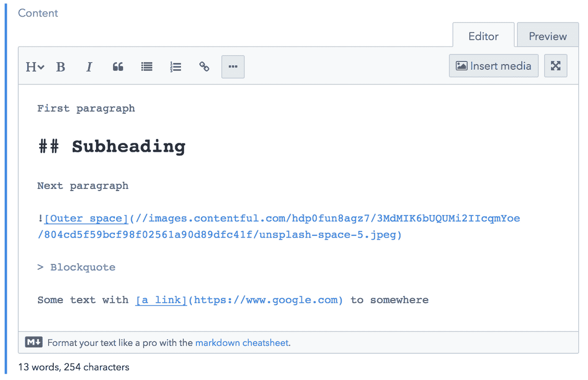The height and width of the screenshot is (380, 588).
Task: Switch to the Preview tab
Action: click(x=548, y=36)
